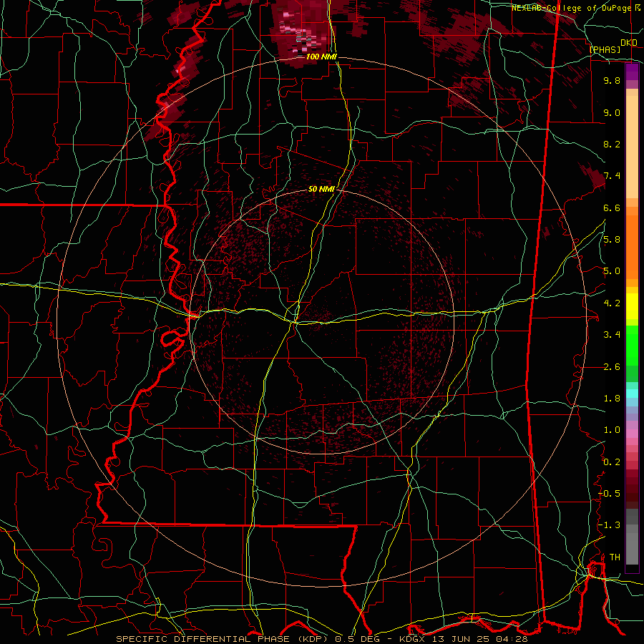
Task: Click the 0.2 scale value
Action: [612, 462]
